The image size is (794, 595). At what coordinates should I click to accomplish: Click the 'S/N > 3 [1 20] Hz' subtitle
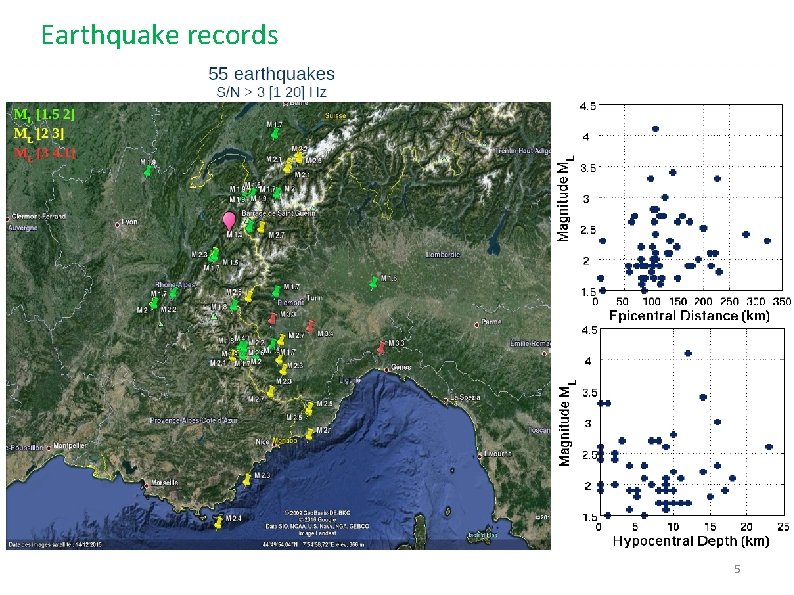[x=271, y=93]
